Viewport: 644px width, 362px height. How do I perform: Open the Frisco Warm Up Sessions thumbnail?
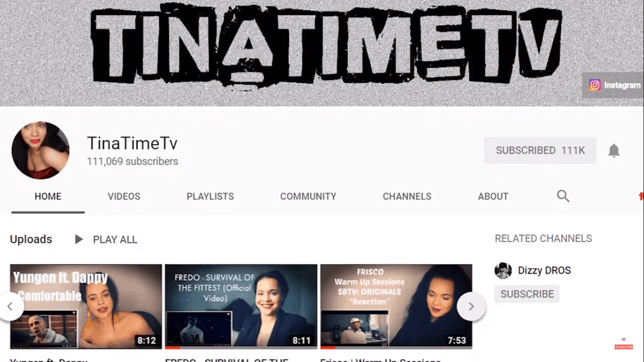click(396, 306)
